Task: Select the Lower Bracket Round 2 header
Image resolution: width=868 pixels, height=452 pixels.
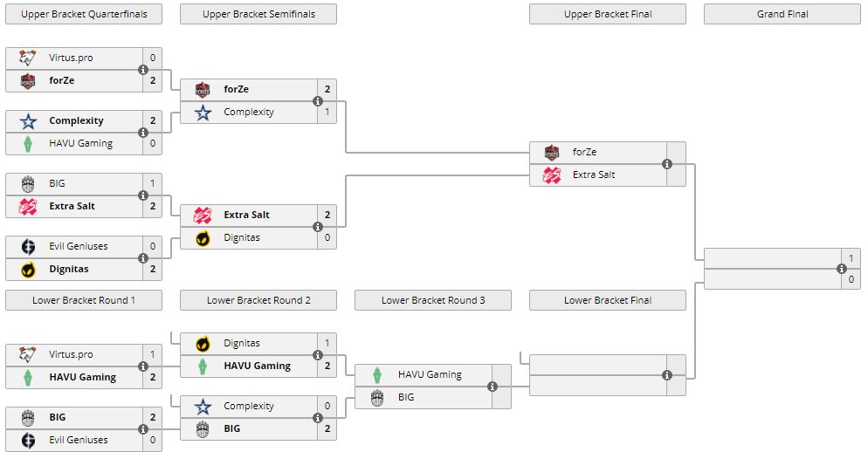Action: (x=258, y=300)
